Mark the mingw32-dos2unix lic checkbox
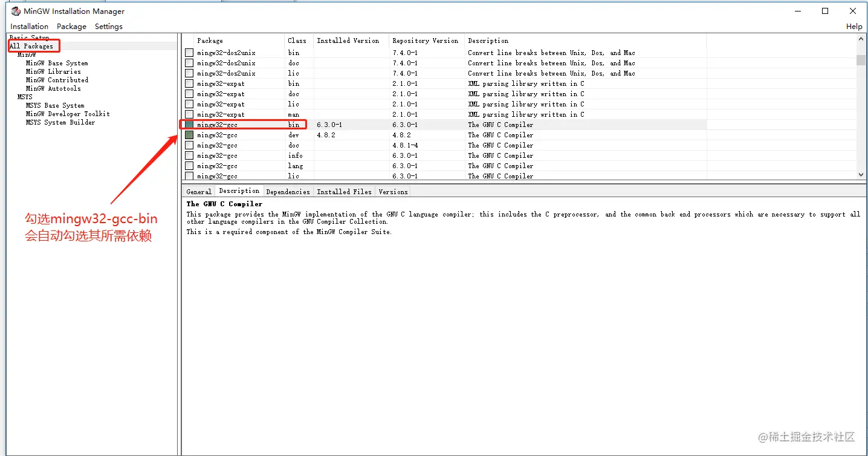The height and width of the screenshot is (456, 868). 189,74
